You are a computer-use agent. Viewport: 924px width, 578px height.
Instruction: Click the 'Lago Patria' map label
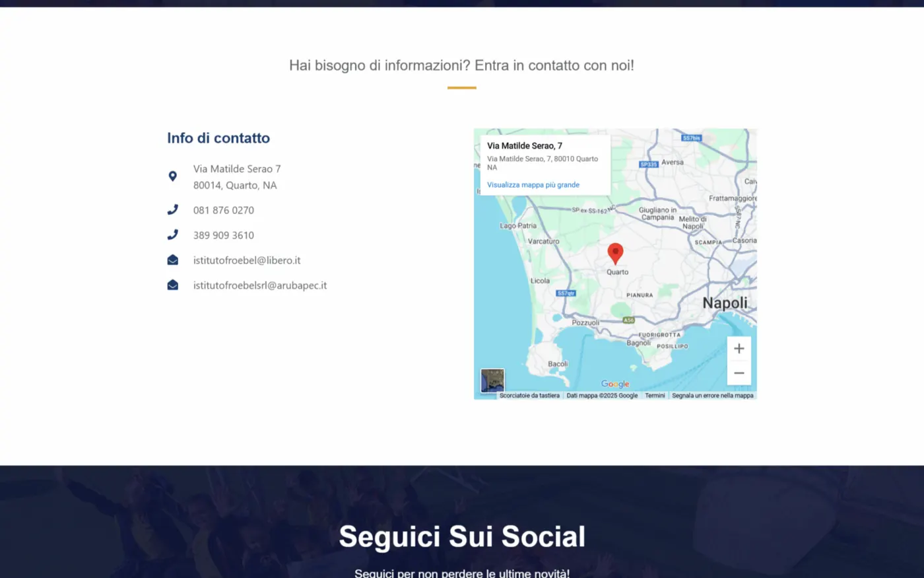click(x=518, y=226)
